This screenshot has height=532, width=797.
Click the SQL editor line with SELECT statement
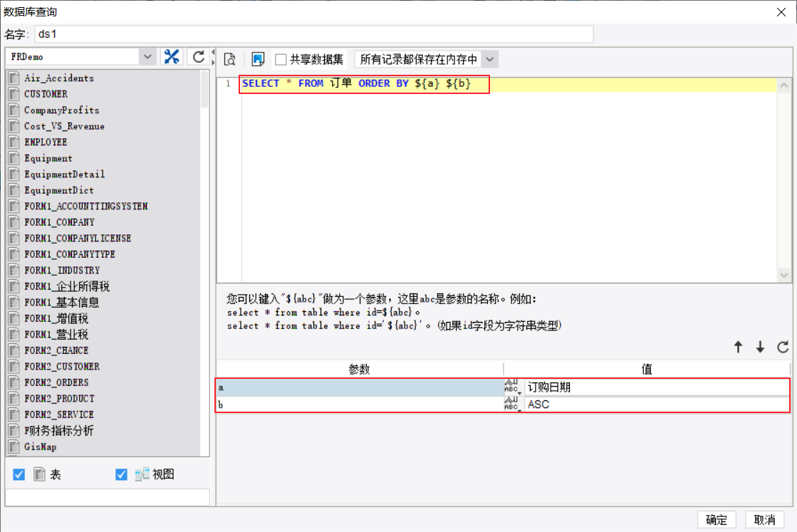pyautogui.click(x=509, y=84)
